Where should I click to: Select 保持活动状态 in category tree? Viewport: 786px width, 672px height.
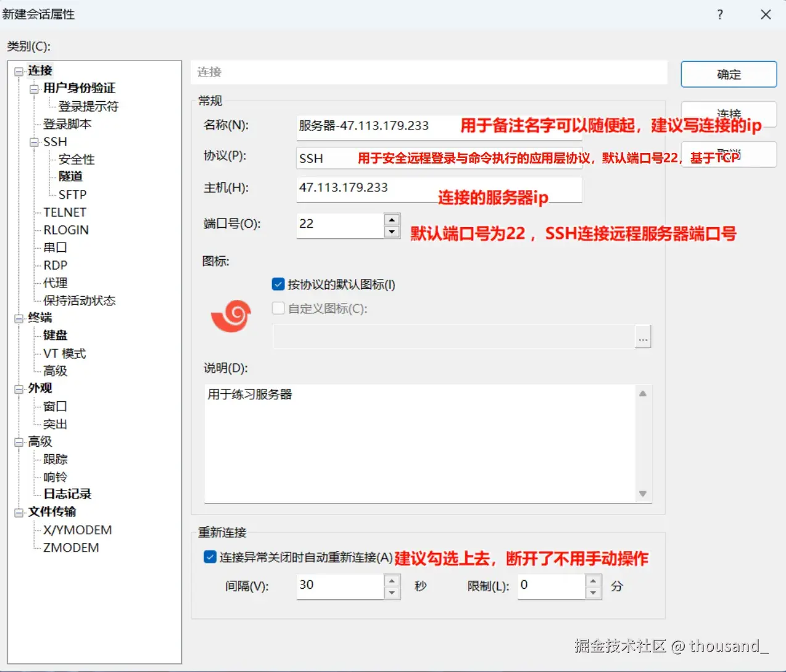point(79,301)
